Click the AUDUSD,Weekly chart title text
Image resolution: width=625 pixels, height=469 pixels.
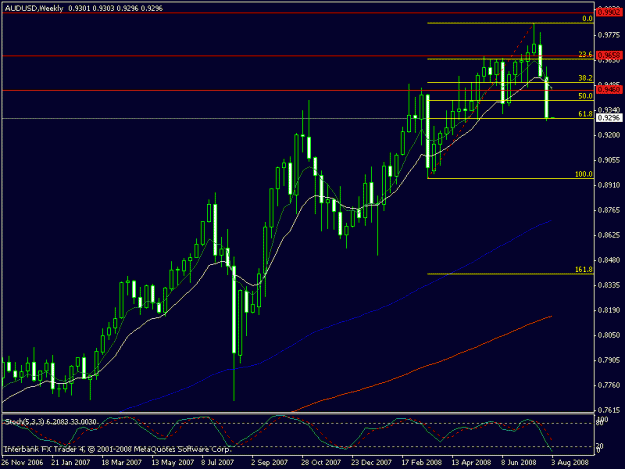coord(34,8)
